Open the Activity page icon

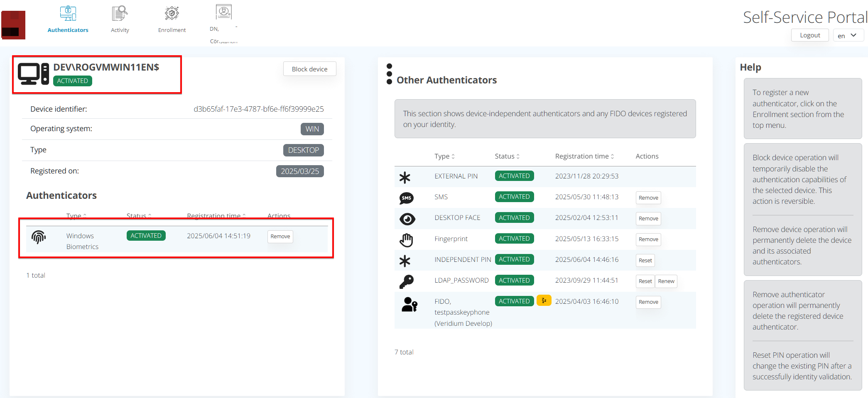click(120, 13)
